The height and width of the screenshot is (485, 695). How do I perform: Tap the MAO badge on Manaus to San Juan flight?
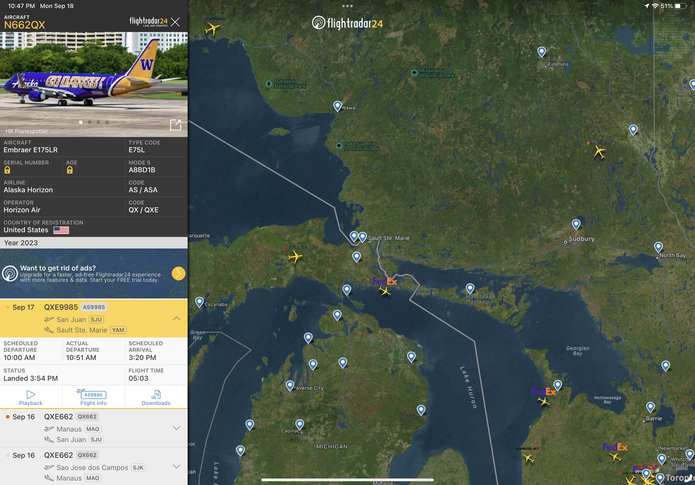[93, 429]
